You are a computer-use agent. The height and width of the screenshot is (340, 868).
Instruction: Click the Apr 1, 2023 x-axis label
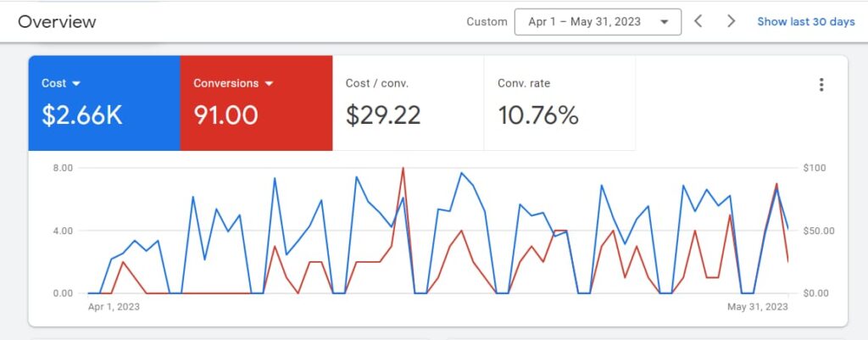coord(114,307)
